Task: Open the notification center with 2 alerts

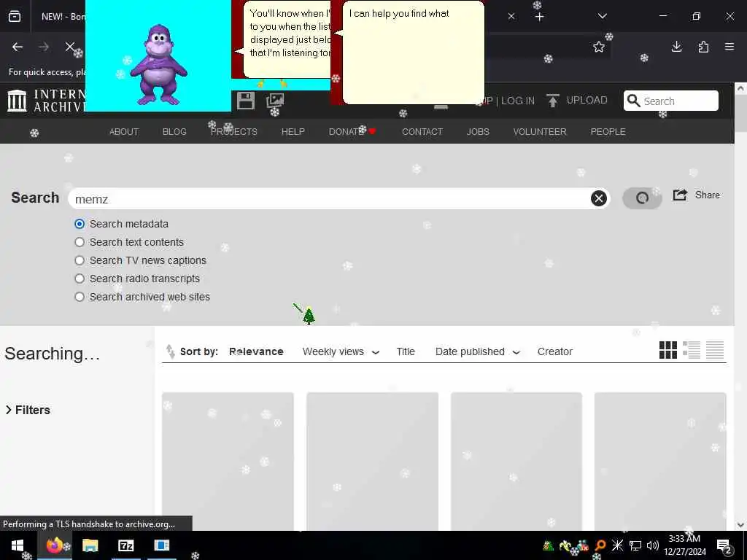Action: point(724,545)
